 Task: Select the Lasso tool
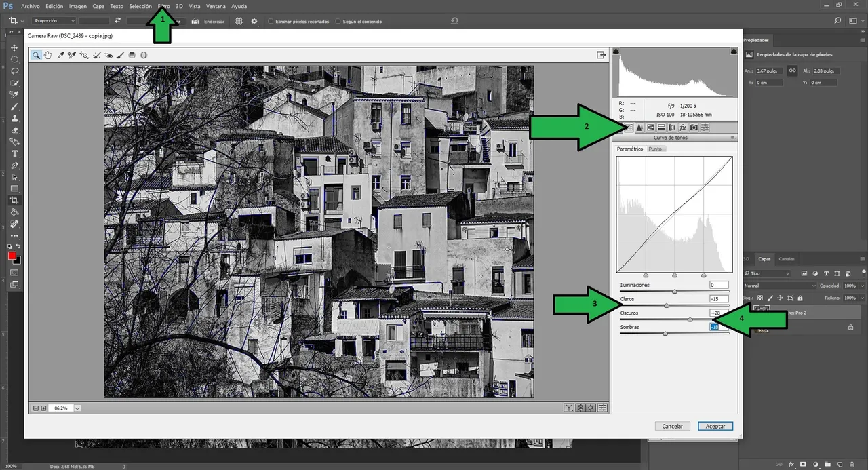tap(14, 71)
